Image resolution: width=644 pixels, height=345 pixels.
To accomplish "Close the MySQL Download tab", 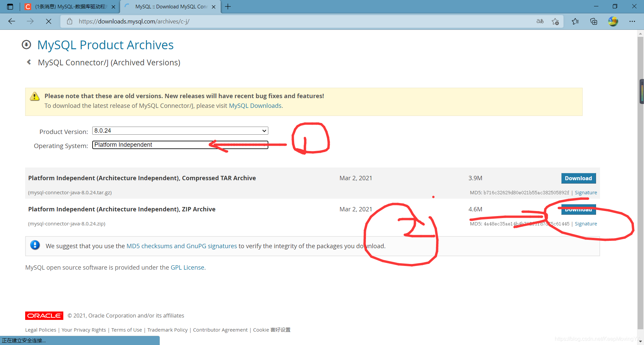I will click(214, 7).
